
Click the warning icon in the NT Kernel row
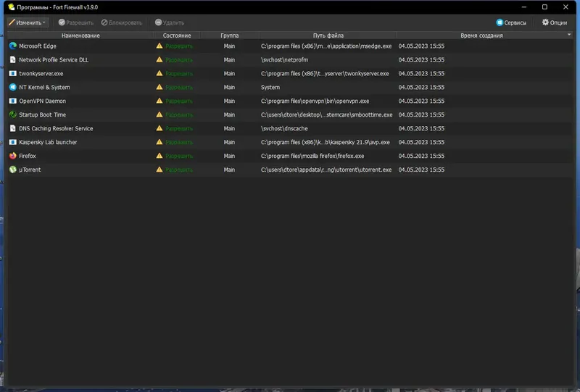pyautogui.click(x=159, y=87)
